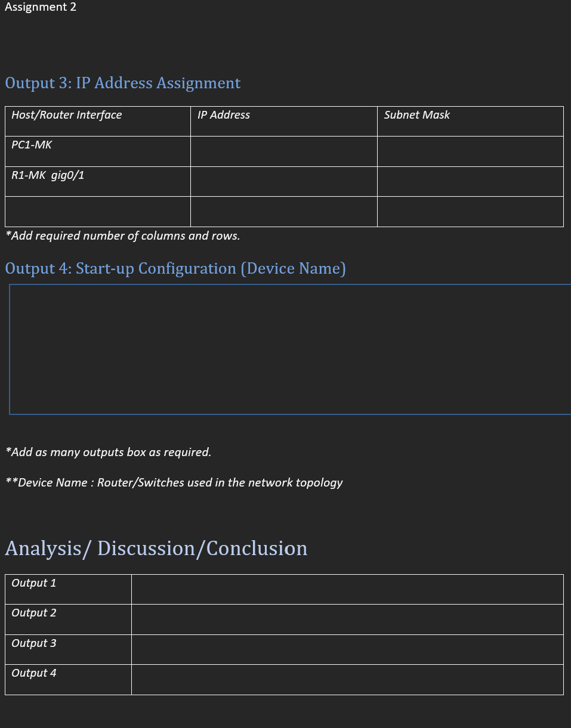Click the empty discussion cell for Output 4
Screen dimensions: 571x728
[347, 680]
